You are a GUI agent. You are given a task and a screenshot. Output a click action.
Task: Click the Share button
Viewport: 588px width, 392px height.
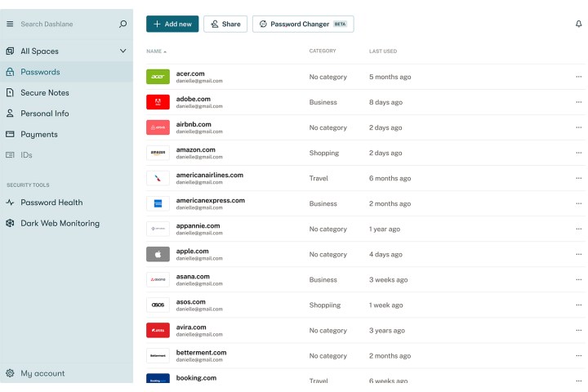[x=225, y=24]
